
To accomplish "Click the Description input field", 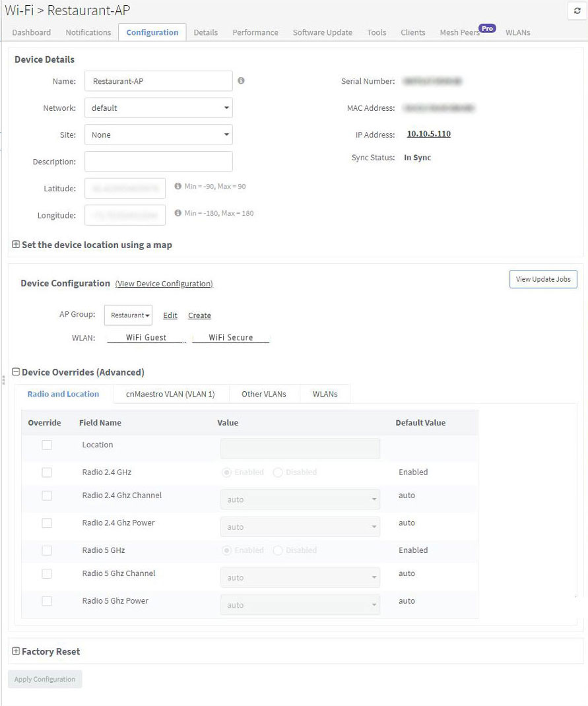I will (x=158, y=162).
